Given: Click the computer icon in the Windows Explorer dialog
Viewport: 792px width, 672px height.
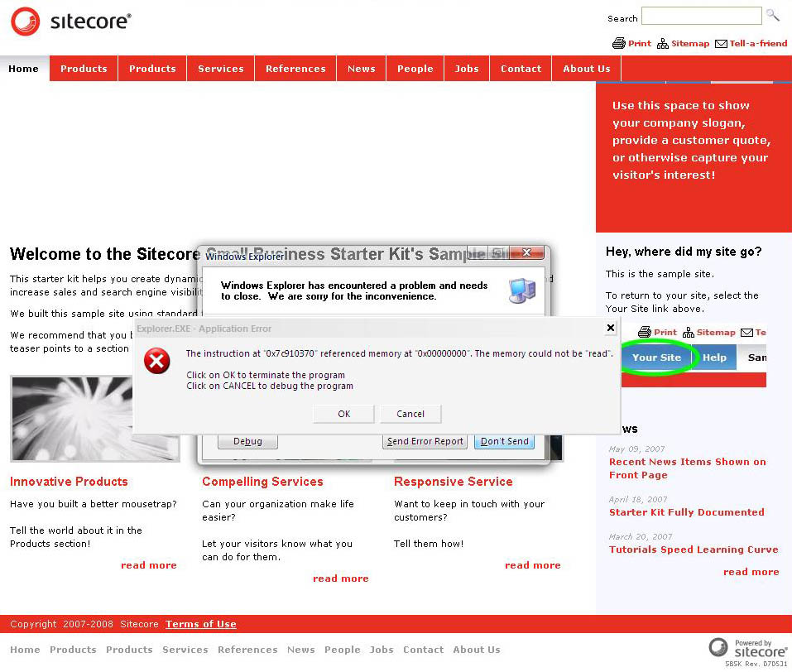Looking at the screenshot, I should tap(522, 290).
